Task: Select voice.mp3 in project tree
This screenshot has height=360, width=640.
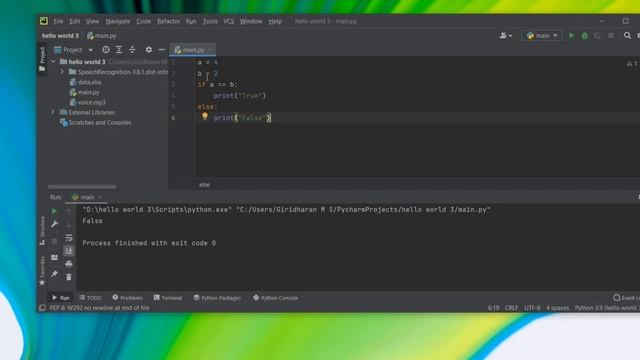Action: click(x=87, y=102)
